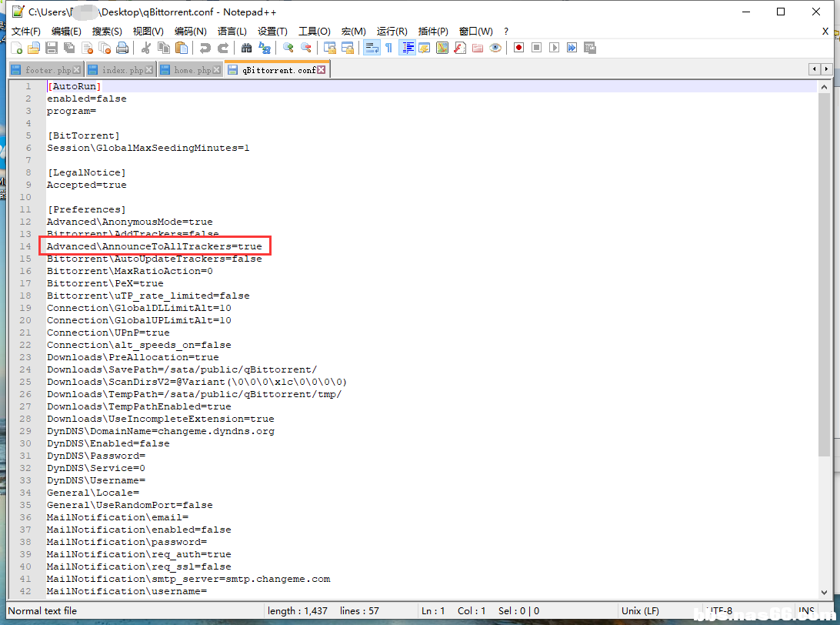Open the 窗口(W) menu
Image resolution: width=840 pixels, height=625 pixels.
pos(475,31)
